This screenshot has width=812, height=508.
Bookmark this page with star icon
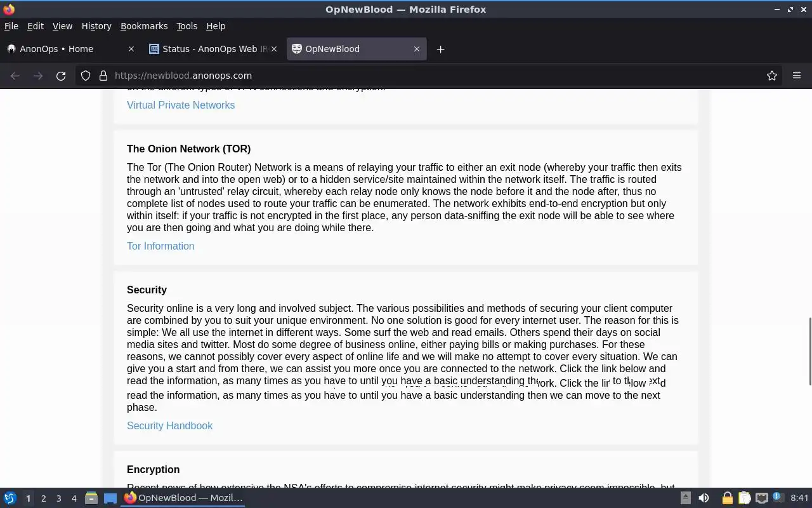(772, 76)
